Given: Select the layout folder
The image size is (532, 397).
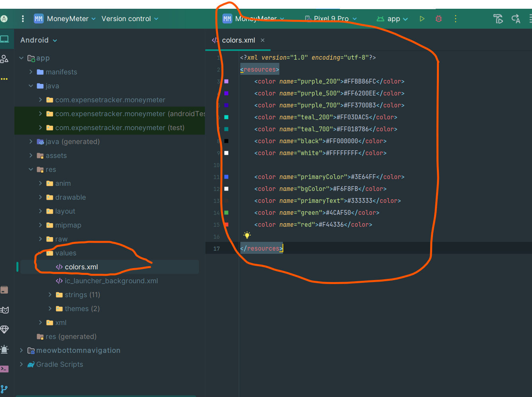Looking at the screenshot, I should (65, 211).
